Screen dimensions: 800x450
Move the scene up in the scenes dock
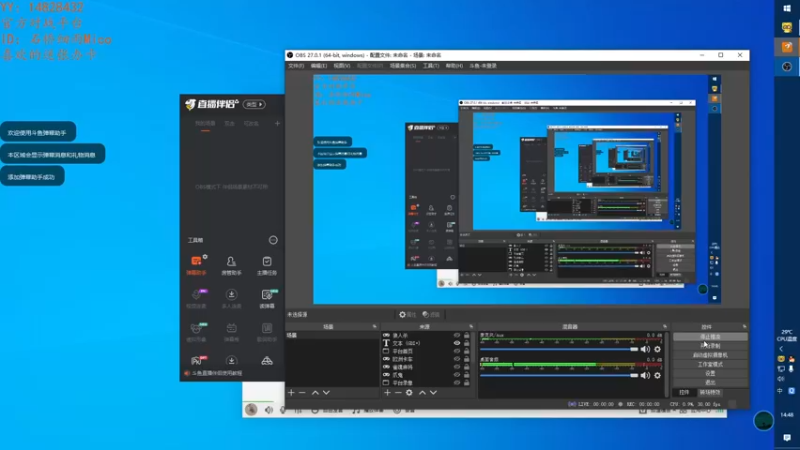pos(315,392)
